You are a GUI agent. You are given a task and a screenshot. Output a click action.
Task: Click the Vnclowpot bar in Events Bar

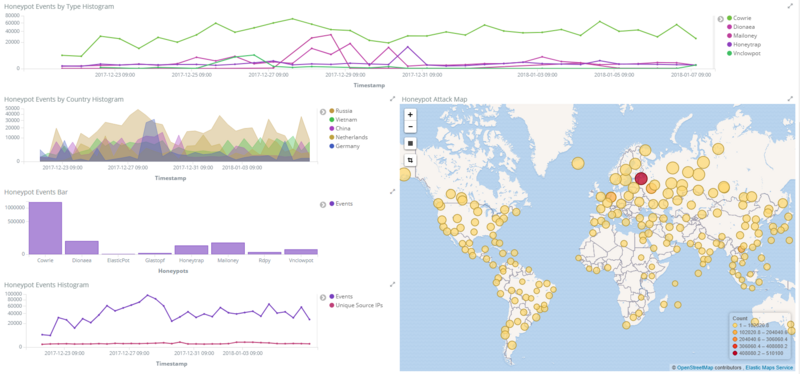[x=301, y=252]
